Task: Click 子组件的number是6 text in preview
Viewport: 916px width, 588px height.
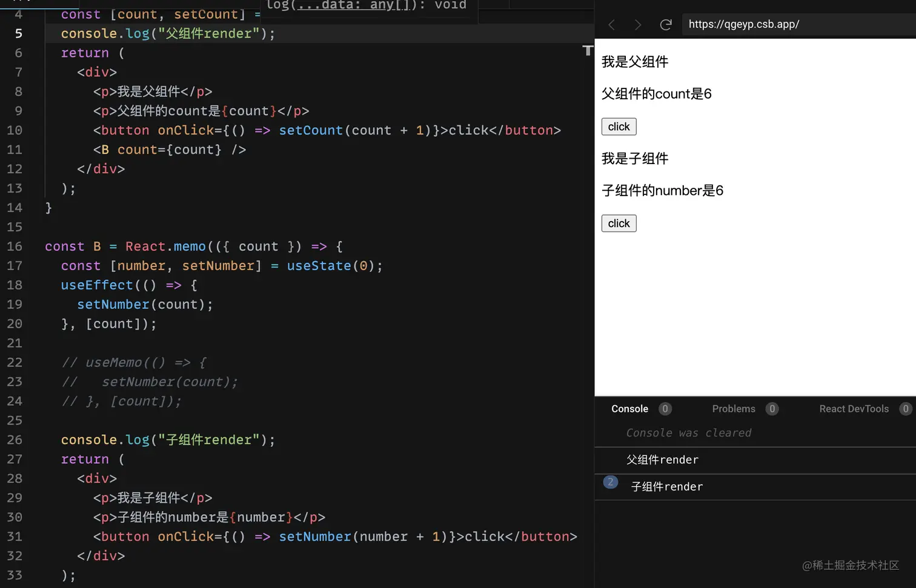Action: pyautogui.click(x=662, y=191)
